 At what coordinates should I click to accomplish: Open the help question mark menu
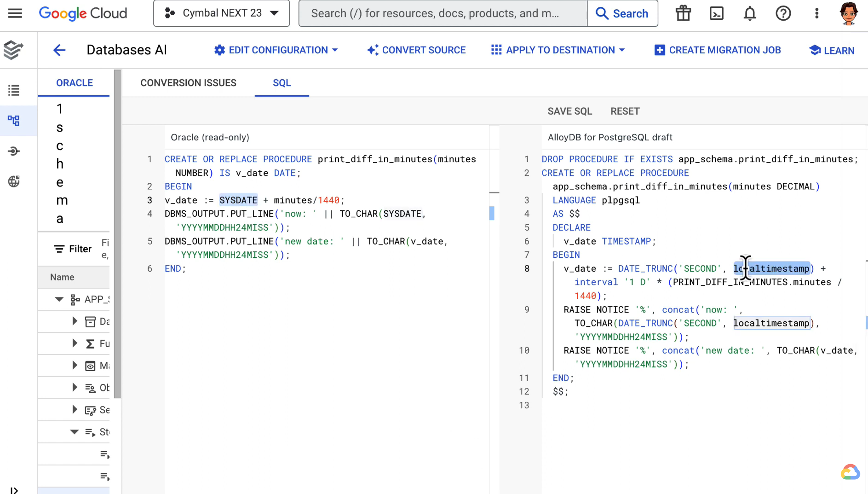[783, 13]
